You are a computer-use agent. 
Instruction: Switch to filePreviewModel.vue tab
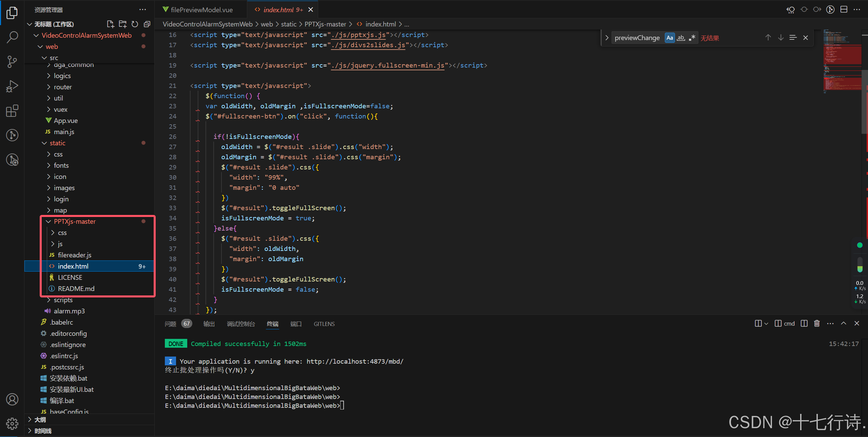pos(201,10)
